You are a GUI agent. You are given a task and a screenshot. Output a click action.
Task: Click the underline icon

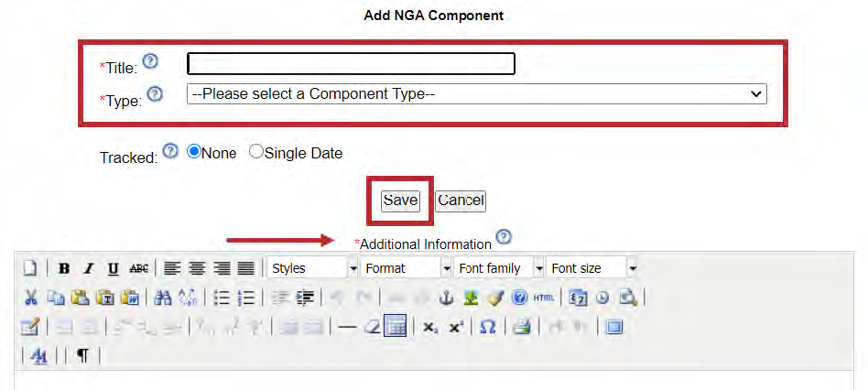[x=114, y=268]
